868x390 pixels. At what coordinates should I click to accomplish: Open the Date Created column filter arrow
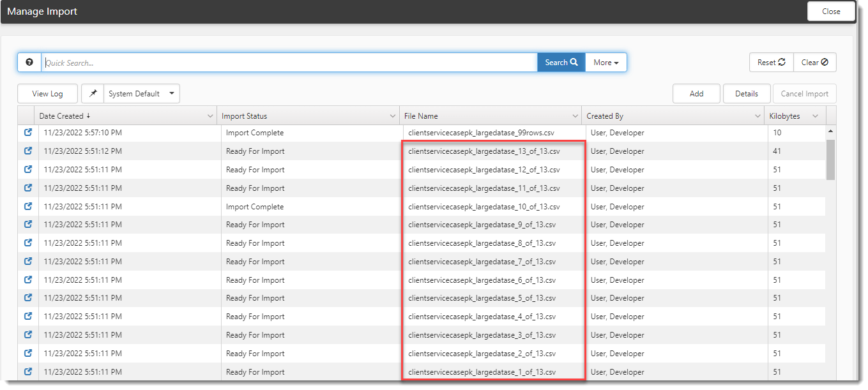(211, 116)
